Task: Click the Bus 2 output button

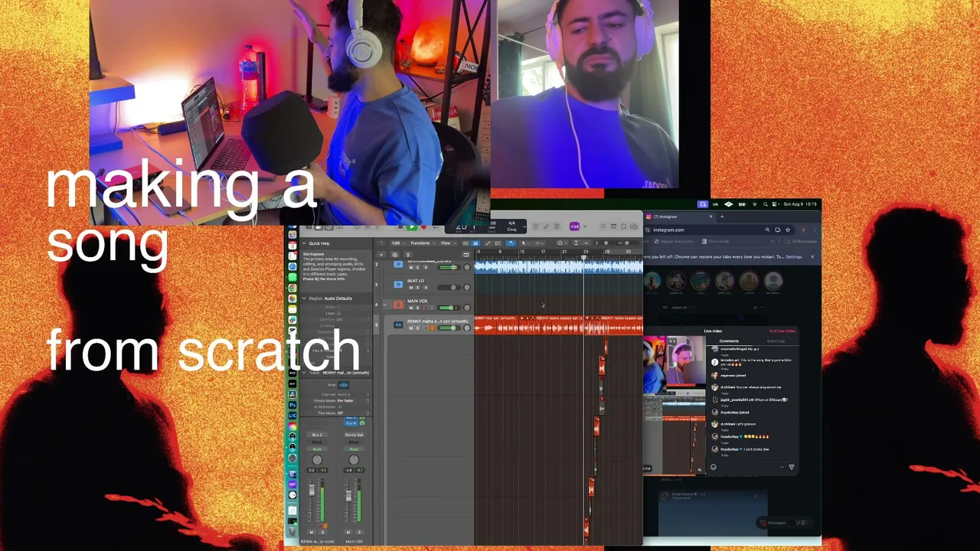Action: tap(317, 435)
